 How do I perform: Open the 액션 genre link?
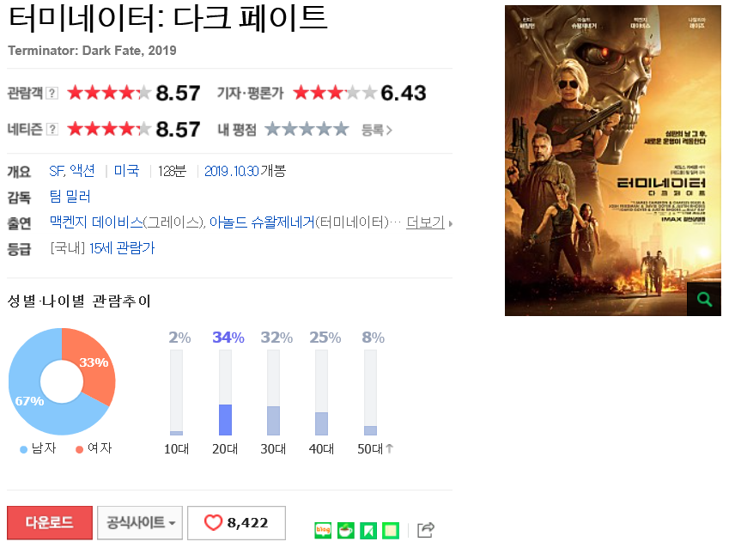(82, 171)
